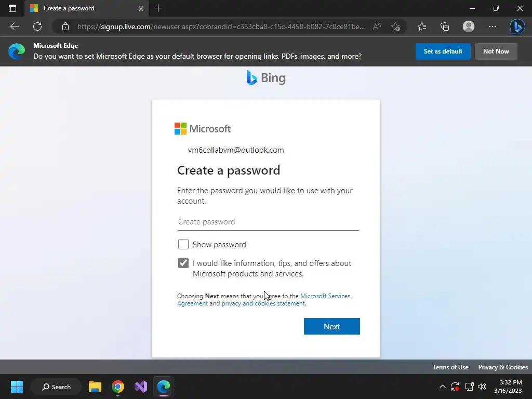Open the Privacy & Cookies footer link
The height and width of the screenshot is (399, 532).
click(x=503, y=367)
